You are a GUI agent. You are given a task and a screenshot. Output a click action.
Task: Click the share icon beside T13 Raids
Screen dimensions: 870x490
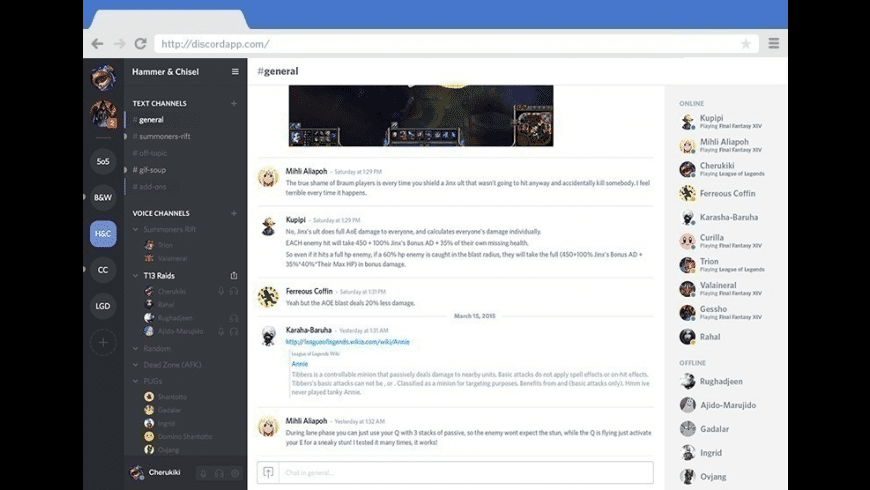pos(234,275)
